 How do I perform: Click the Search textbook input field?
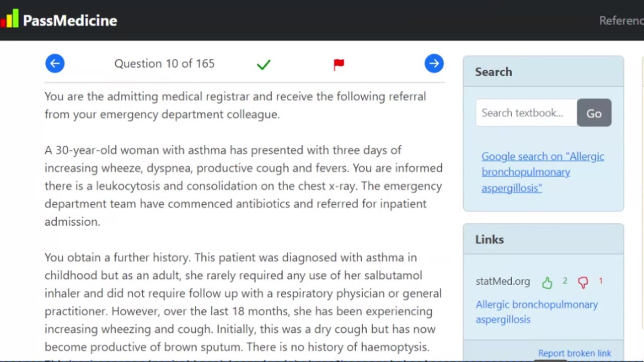[526, 113]
